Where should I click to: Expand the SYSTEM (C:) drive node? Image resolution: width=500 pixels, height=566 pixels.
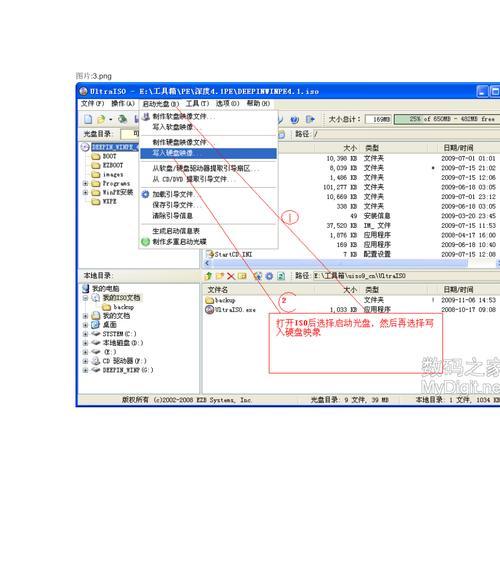tap(86, 334)
